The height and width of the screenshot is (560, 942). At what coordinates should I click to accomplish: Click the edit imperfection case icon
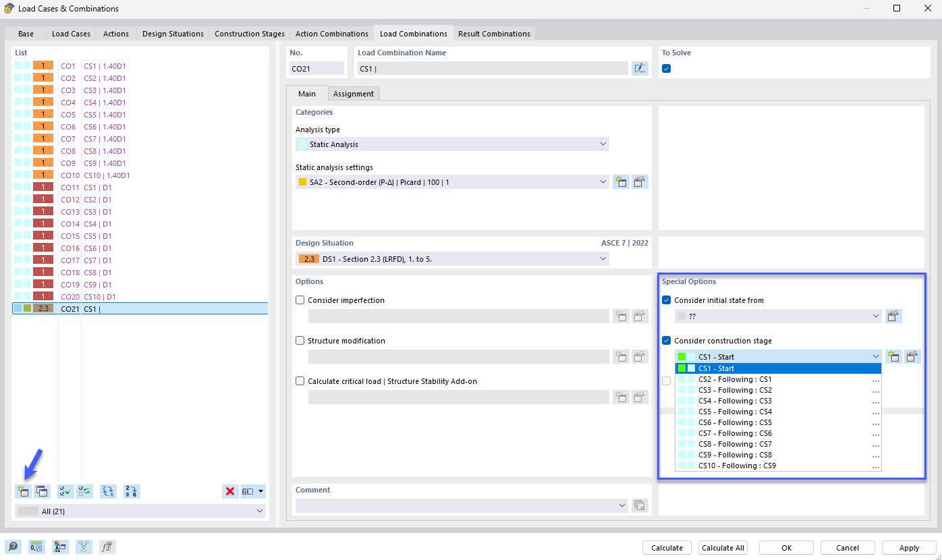click(x=640, y=316)
